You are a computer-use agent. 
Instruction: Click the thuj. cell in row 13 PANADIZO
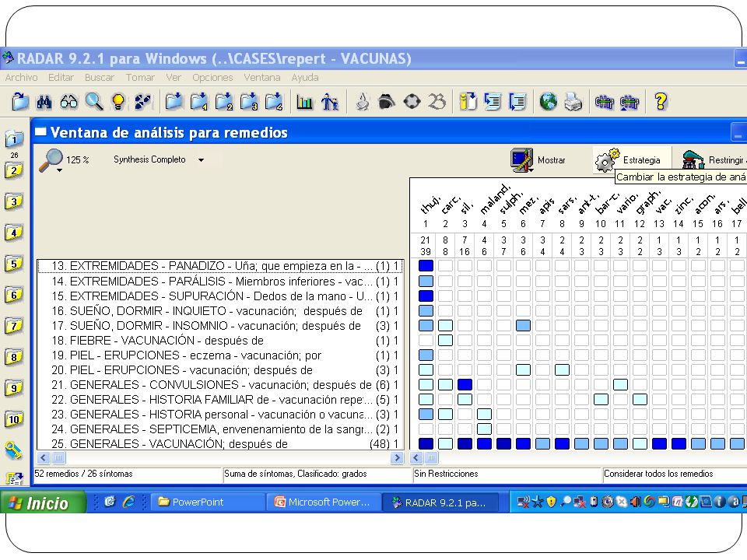click(x=426, y=266)
